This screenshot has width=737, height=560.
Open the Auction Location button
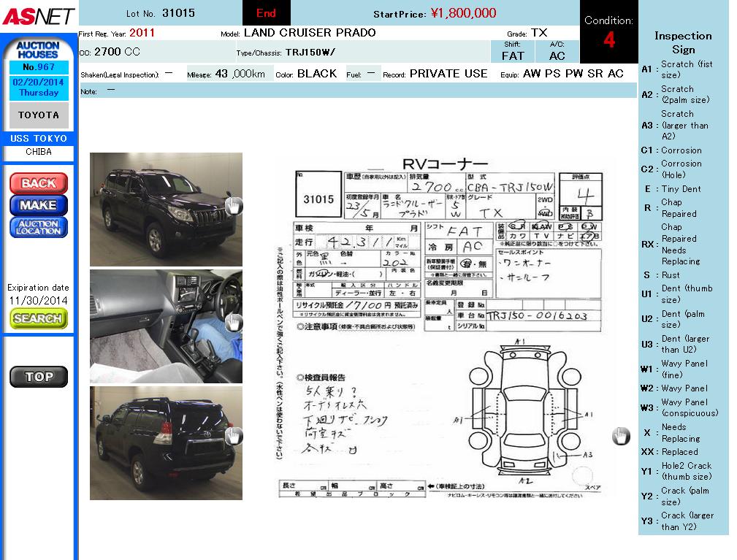[x=38, y=227]
